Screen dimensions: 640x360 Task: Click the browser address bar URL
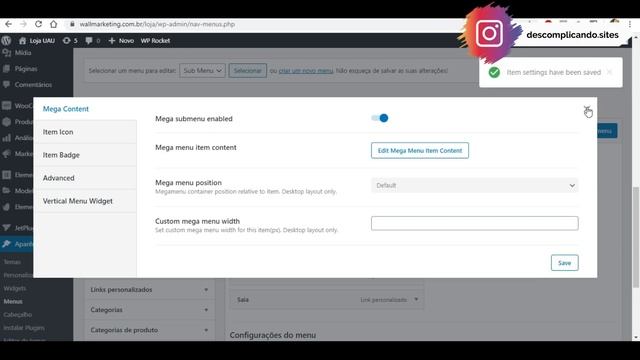point(157,24)
